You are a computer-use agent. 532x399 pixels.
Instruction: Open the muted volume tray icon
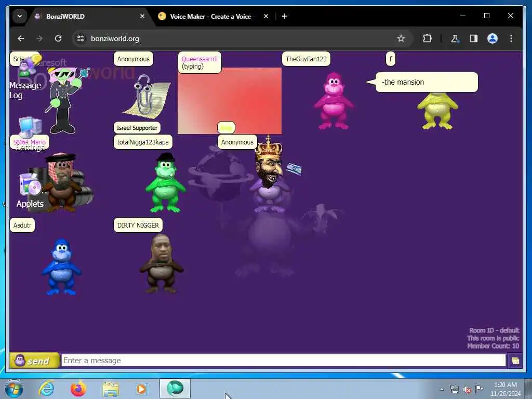(x=467, y=390)
